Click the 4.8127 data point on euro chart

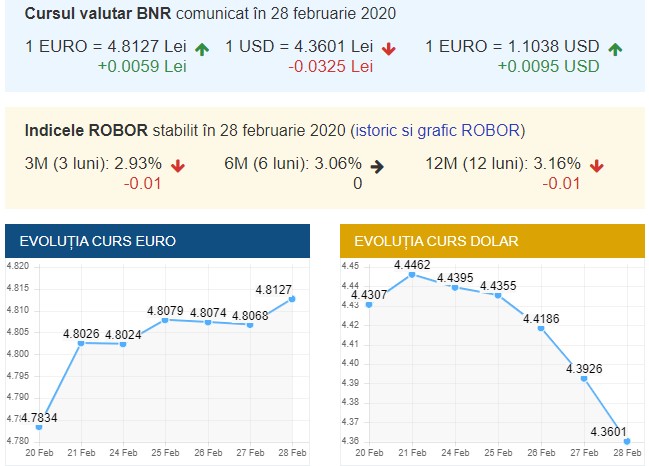[292, 298]
